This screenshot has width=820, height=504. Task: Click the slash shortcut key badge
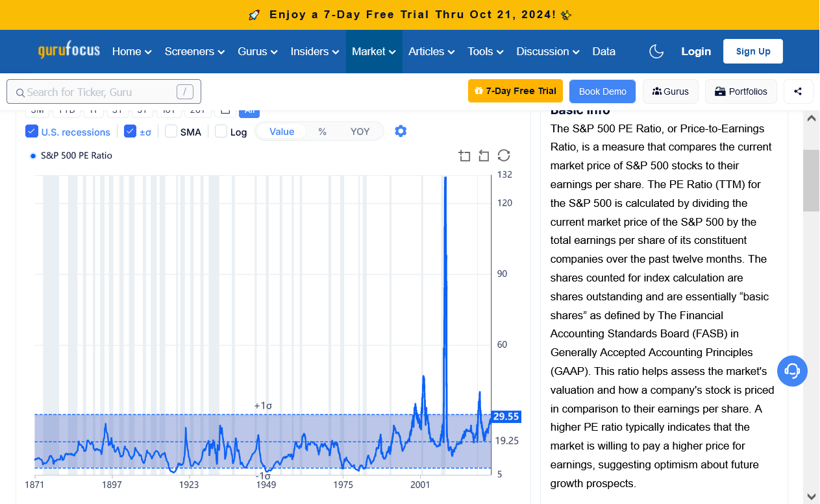(184, 92)
